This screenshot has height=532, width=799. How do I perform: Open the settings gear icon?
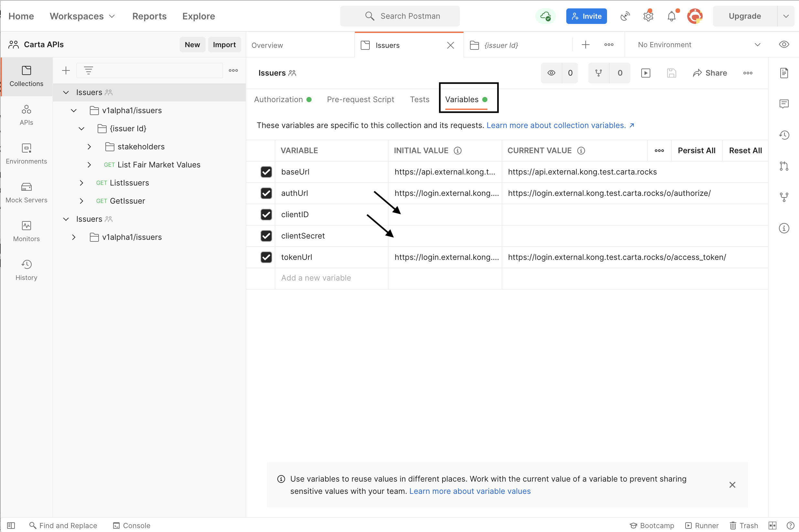tap(648, 16)
